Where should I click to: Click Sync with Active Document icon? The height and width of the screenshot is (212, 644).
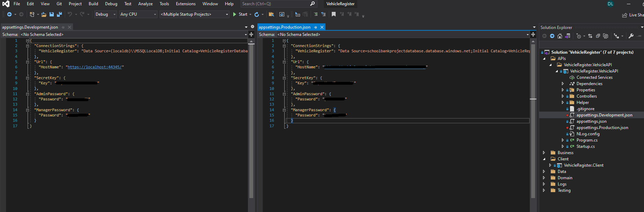pyautogui.click(x=590, y=36)
